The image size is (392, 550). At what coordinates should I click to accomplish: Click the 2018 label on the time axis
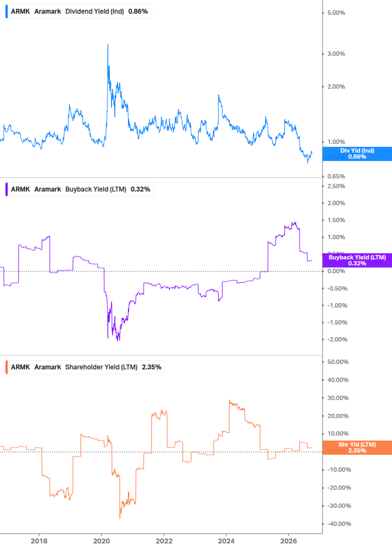click(x=39, y=541)
